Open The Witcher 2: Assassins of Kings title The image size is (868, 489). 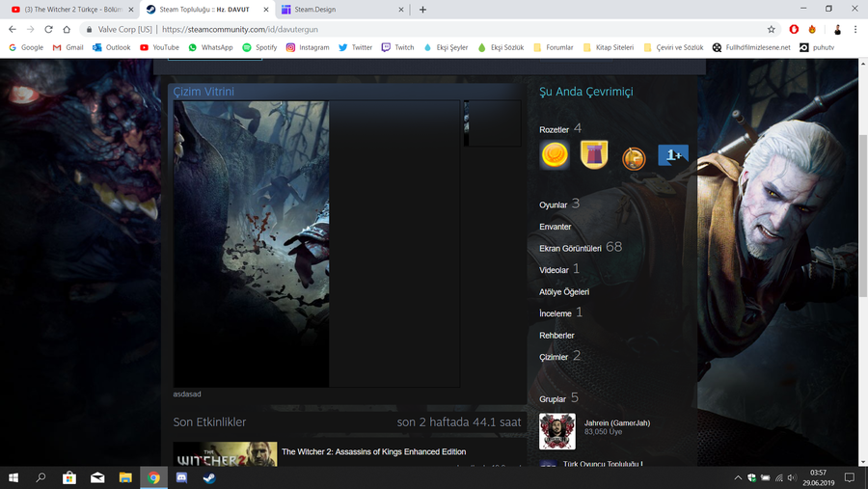[x=373, y=452]
